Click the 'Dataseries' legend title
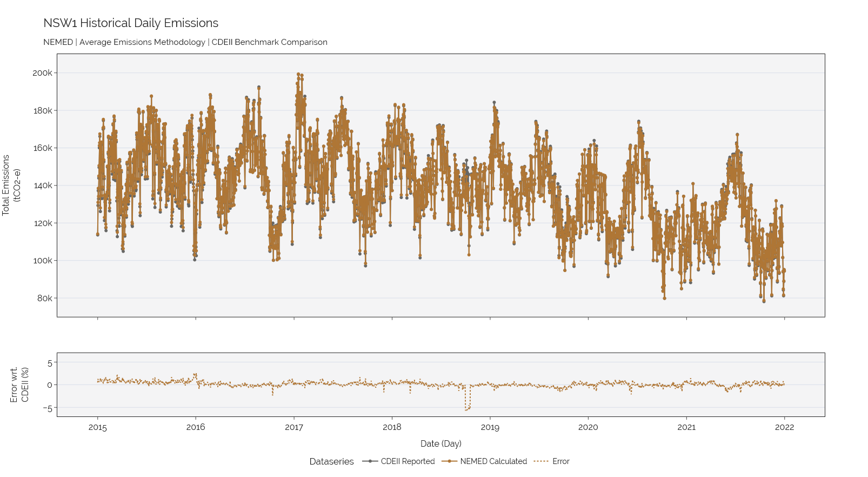Screen dimensions: 868x477 click(331, 461)
